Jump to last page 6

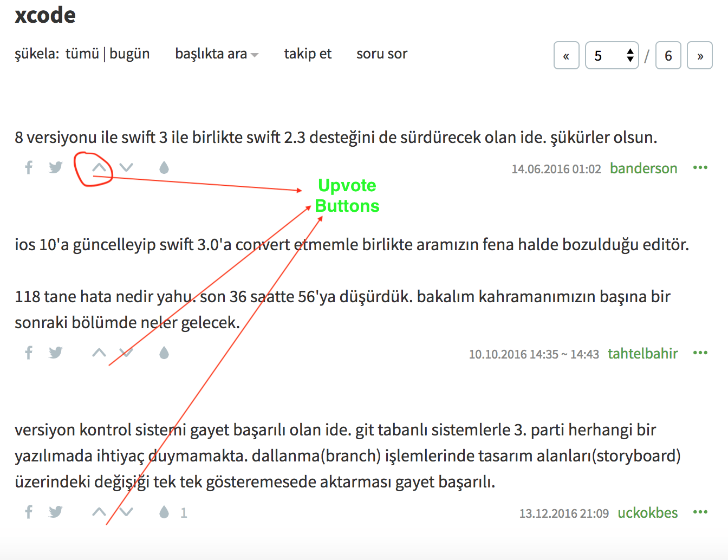(x=668, y=55)
